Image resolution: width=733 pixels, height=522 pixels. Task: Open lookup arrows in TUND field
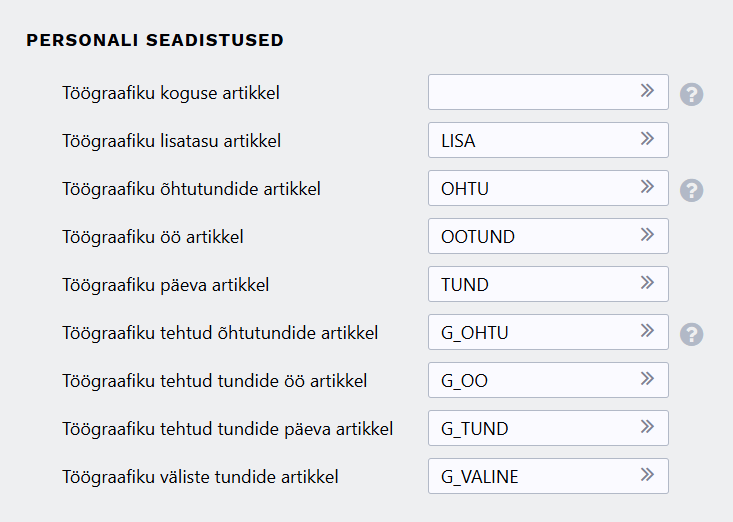point(647,283)
